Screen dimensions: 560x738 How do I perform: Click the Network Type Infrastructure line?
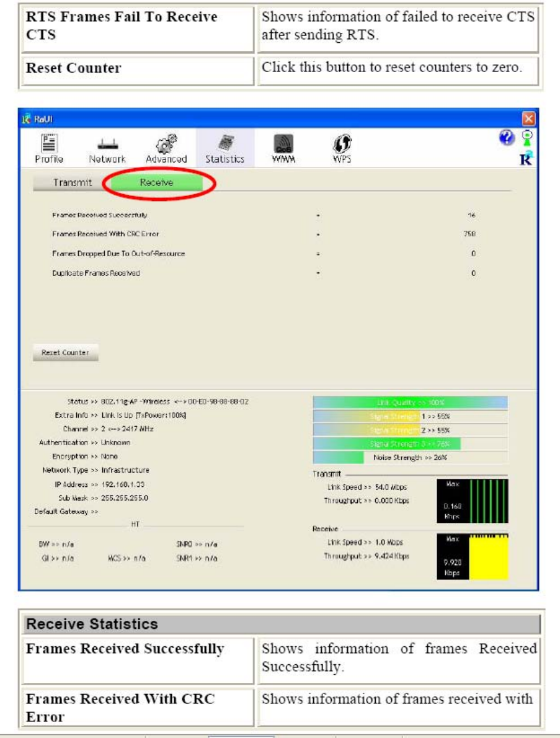click(x=96, y=470)
